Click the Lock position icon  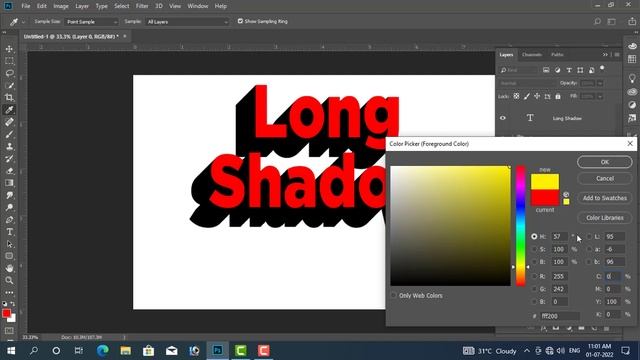(x=537, y=96)
